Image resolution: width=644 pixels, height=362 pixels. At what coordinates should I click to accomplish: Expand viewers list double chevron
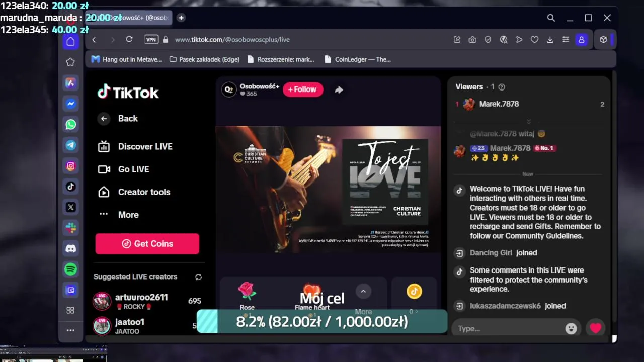(x=528, y=122)
